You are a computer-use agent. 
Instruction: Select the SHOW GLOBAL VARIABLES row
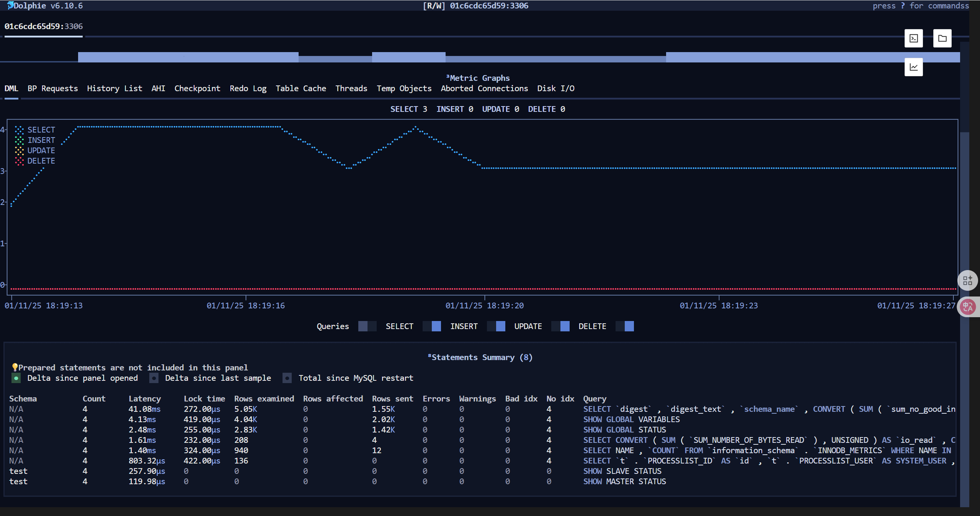[x=631, y=419]
